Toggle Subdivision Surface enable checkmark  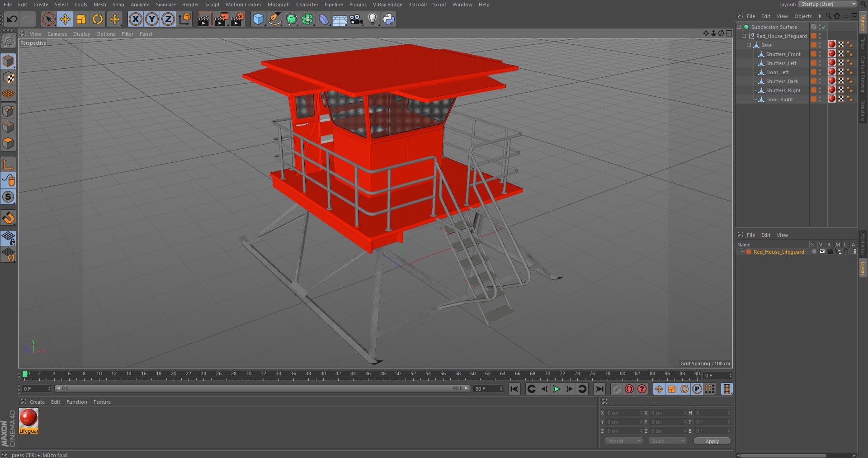pyautogui.click(x=824, y=27)
